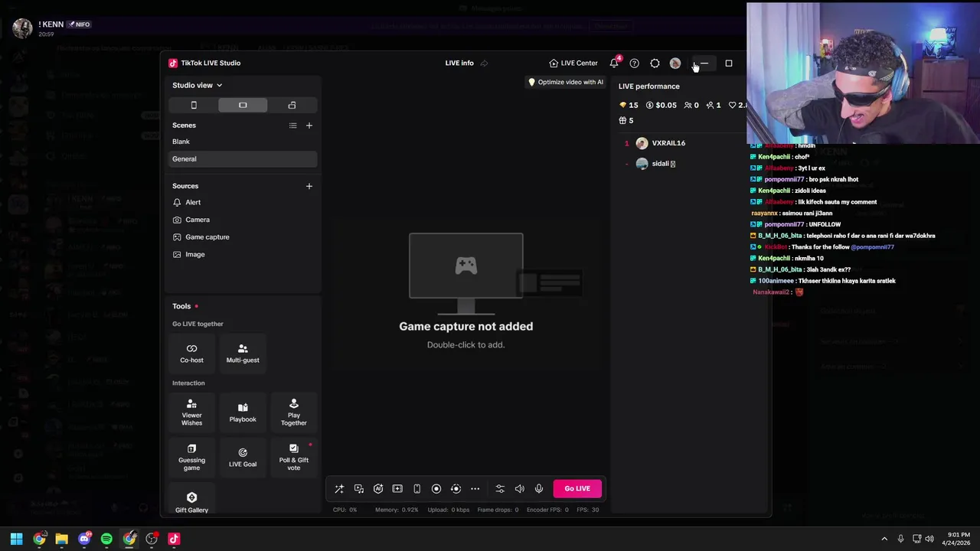Open Discord from taskbar
The height and width of the screenshot is (551, 980).
[84, 539]
